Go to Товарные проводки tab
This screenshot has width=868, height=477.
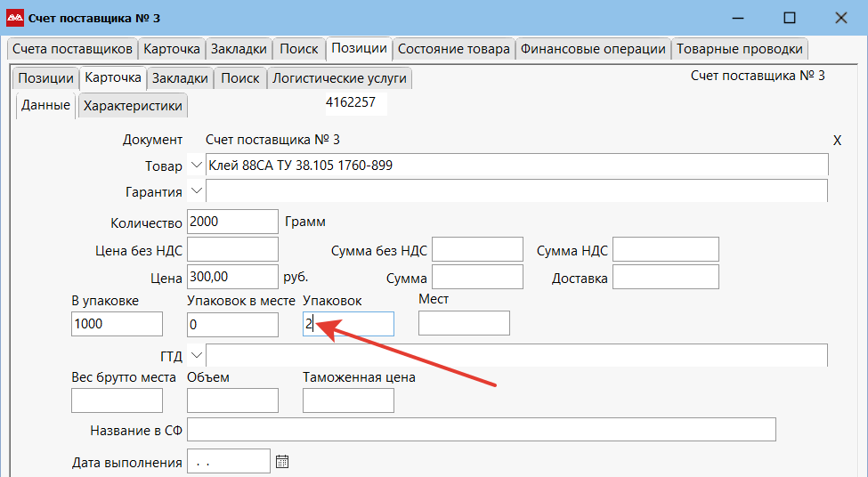[x=740, y=49]
